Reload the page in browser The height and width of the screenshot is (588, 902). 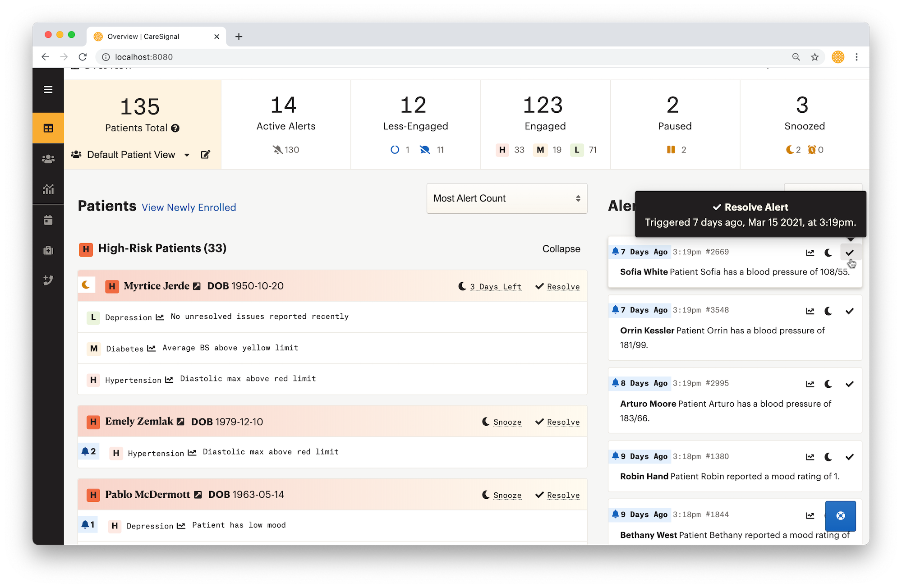[83, 57]
